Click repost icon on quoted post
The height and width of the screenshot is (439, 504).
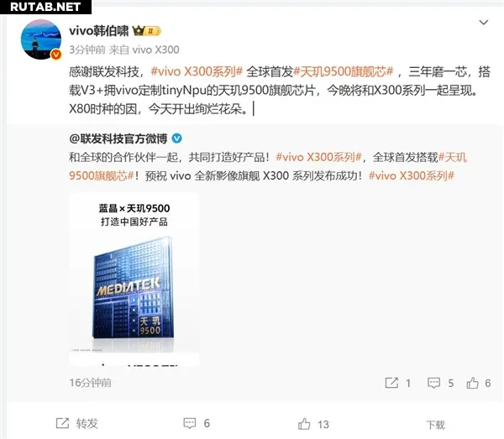coord(391,383)
